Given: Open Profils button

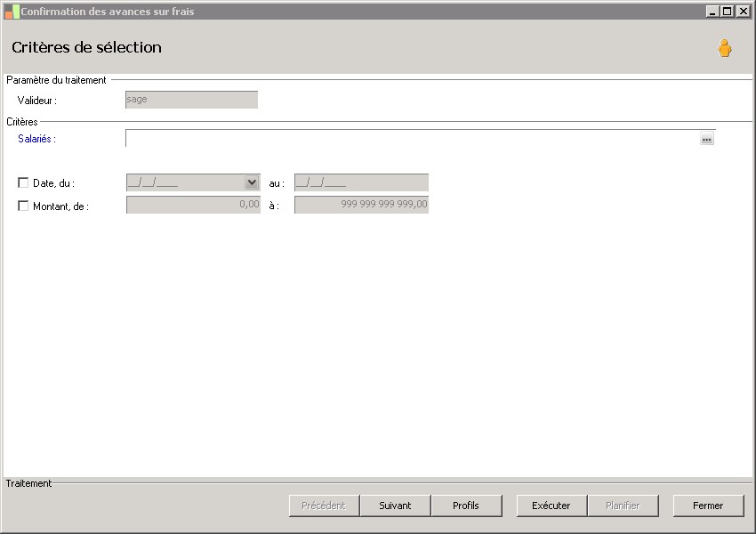Looking at the screenshot, I should tap(466, 506).
